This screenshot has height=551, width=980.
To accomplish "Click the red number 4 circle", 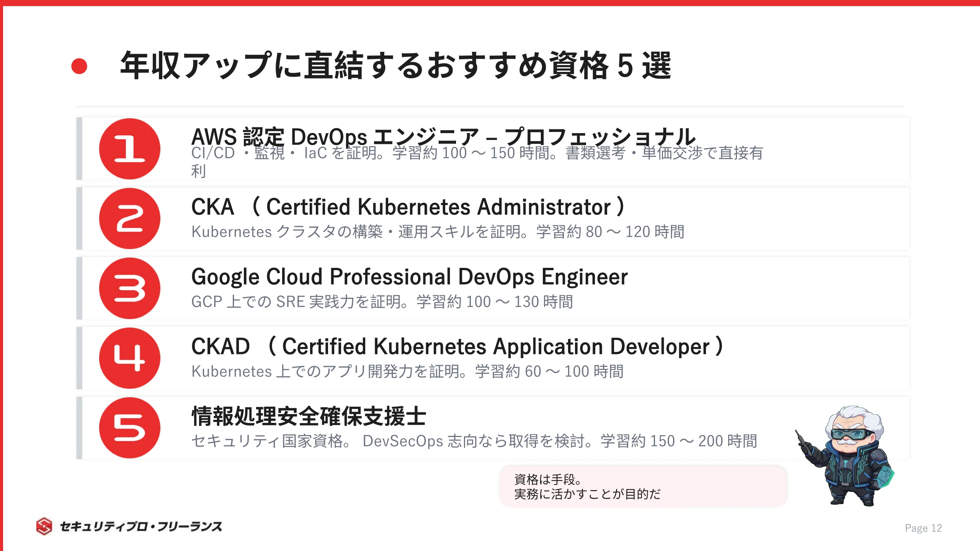I will tap(129, 358).
